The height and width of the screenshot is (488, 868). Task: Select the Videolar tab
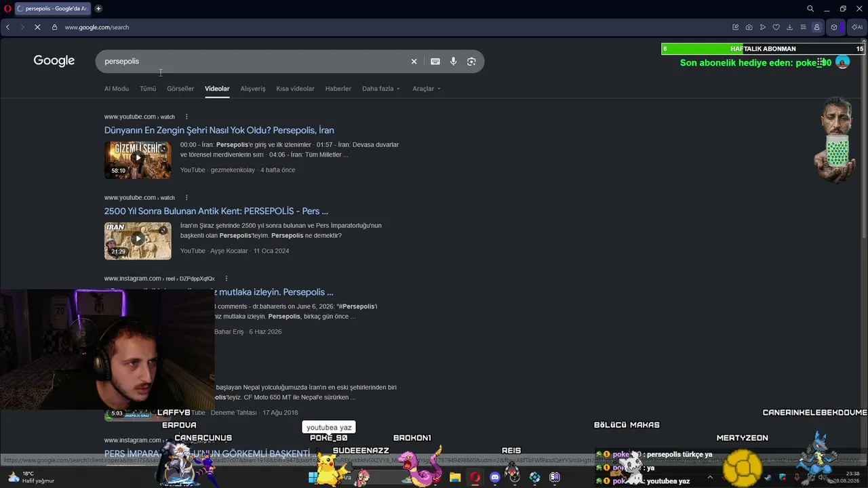pos(217,89)
